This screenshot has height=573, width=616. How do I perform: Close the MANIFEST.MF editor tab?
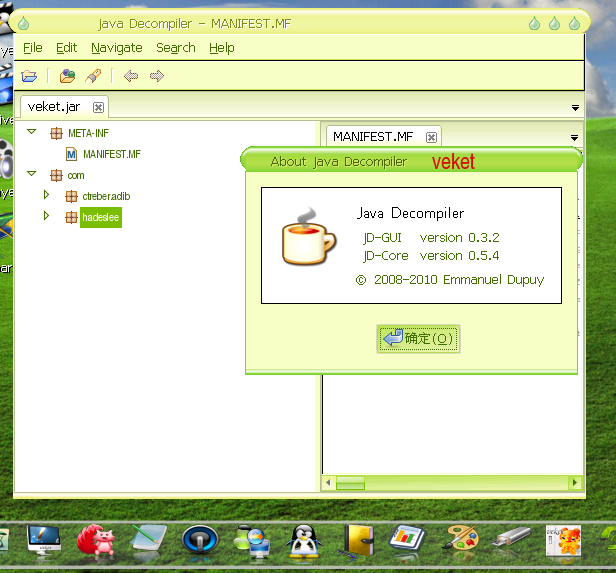[x=431, y=137]
